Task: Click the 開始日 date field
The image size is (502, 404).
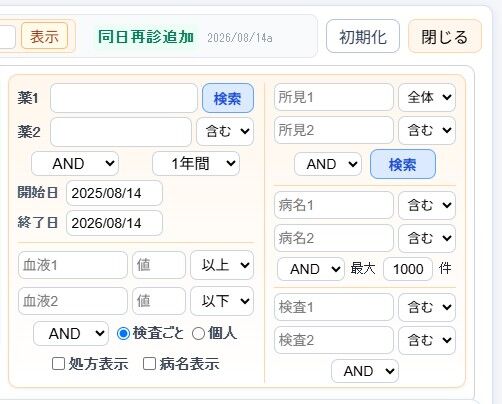Action: pyautogui.click(x=114, y=193)
